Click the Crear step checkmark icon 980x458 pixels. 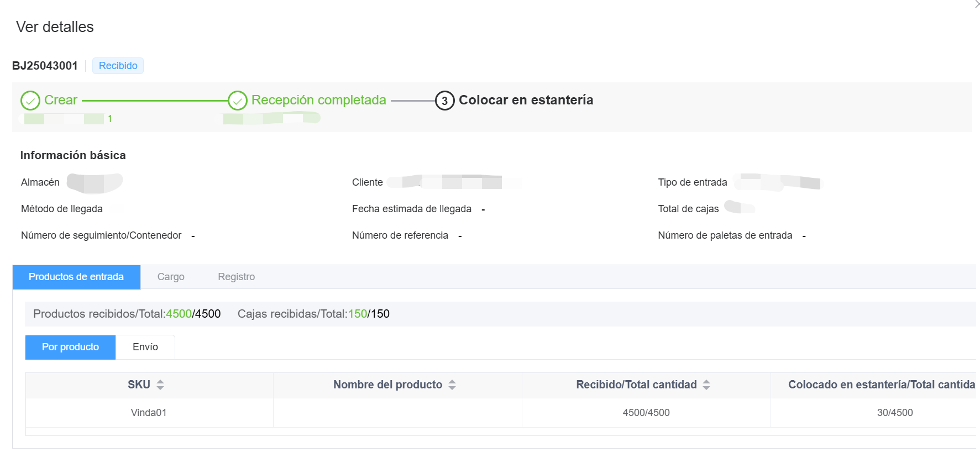pyautogui.click(x=30, y=101)
